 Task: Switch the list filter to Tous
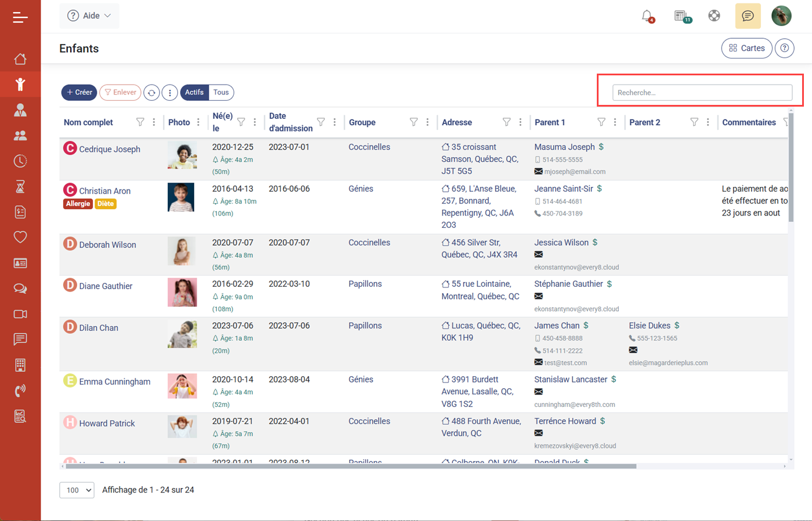coord(220,92)
